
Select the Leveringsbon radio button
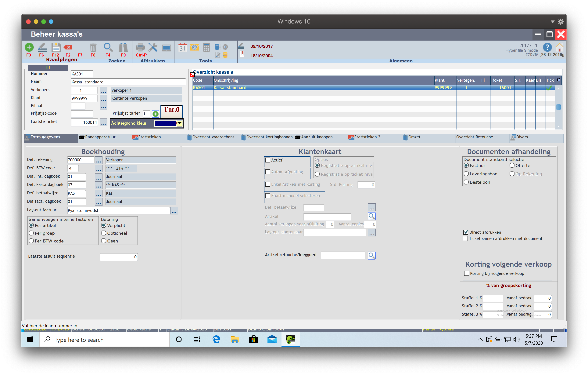coord(466,174)
